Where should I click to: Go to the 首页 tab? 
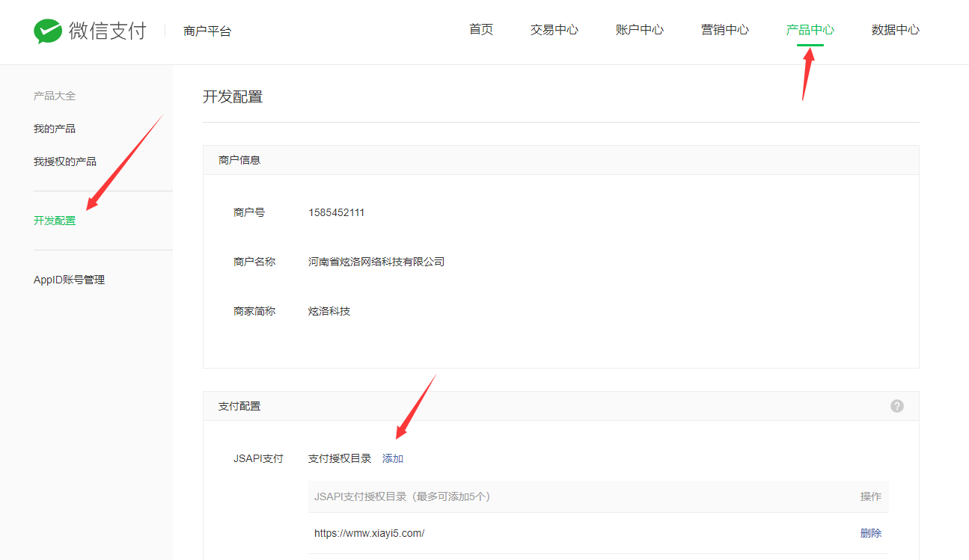(481, 30)
